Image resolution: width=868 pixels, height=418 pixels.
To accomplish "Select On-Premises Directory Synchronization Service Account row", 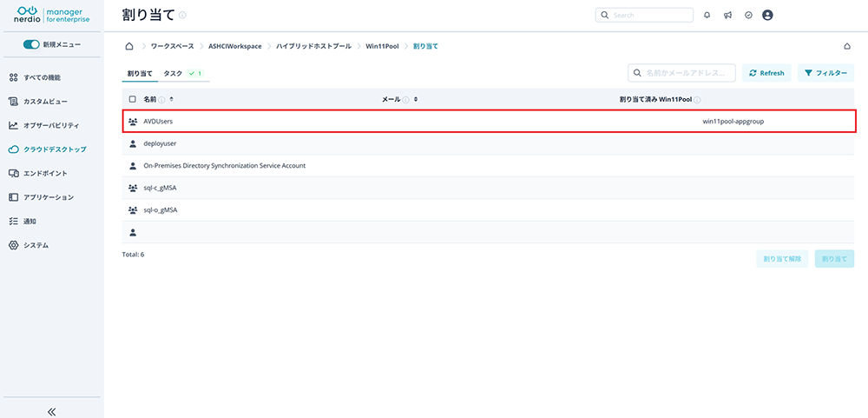I will click(490, 166).
